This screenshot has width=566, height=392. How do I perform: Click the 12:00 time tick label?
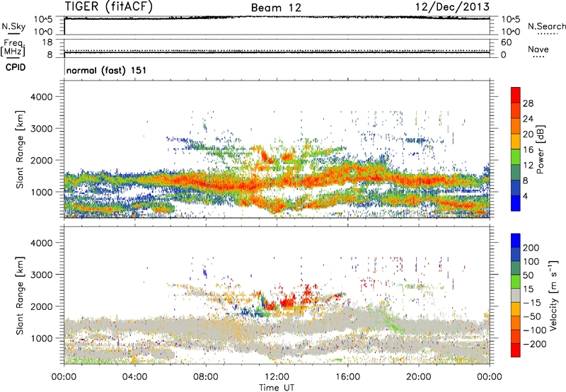click(x=277, y=377)
